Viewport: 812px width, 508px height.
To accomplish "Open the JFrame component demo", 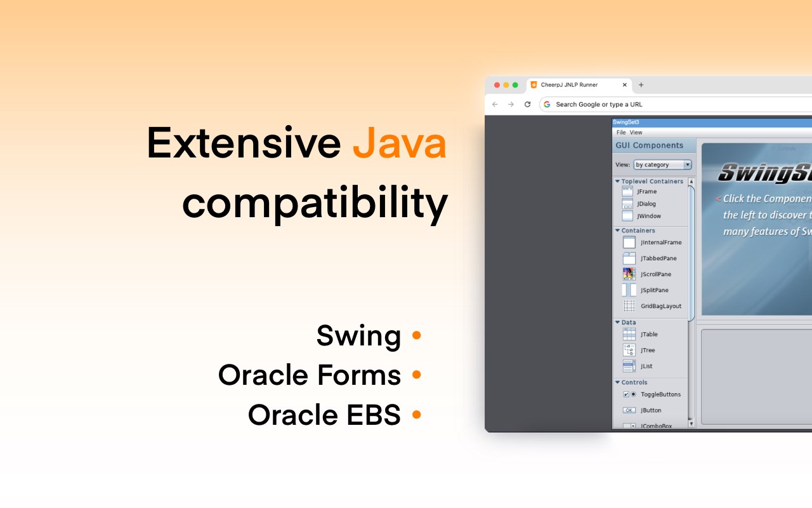I will 640,191.
